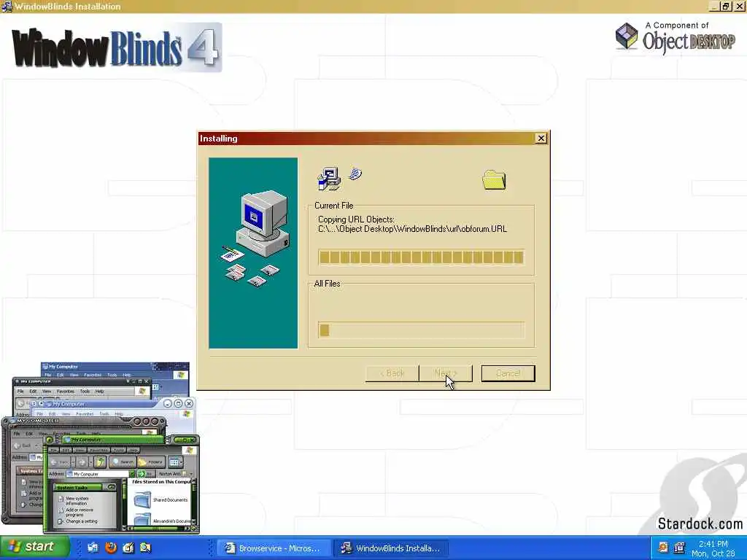The image size is (747, 560).
Task: Click the Object Desktop cube logo
Action: (627, 36)
